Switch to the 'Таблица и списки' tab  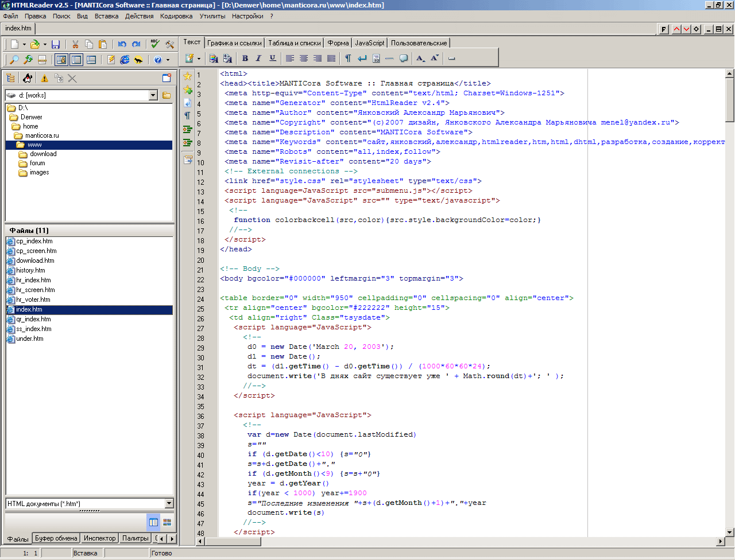295,43
